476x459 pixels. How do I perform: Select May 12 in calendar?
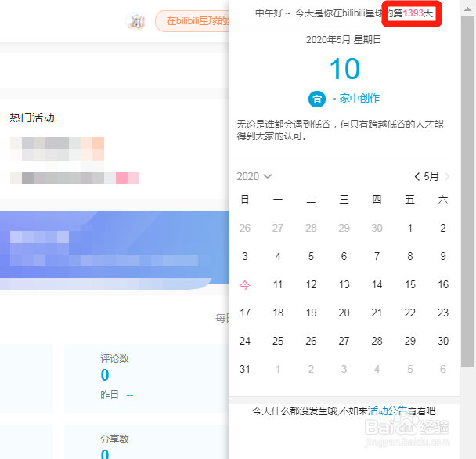click(311, 284)
